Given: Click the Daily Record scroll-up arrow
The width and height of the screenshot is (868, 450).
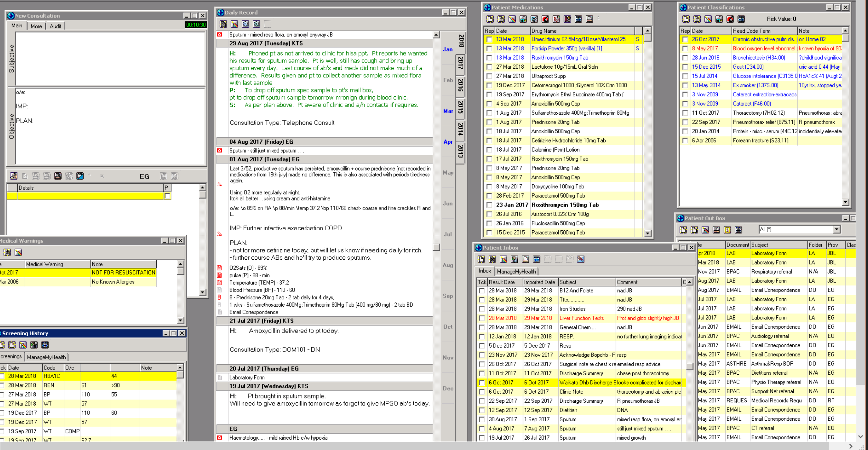Looking at the screenshot, I should coord(436,35).
